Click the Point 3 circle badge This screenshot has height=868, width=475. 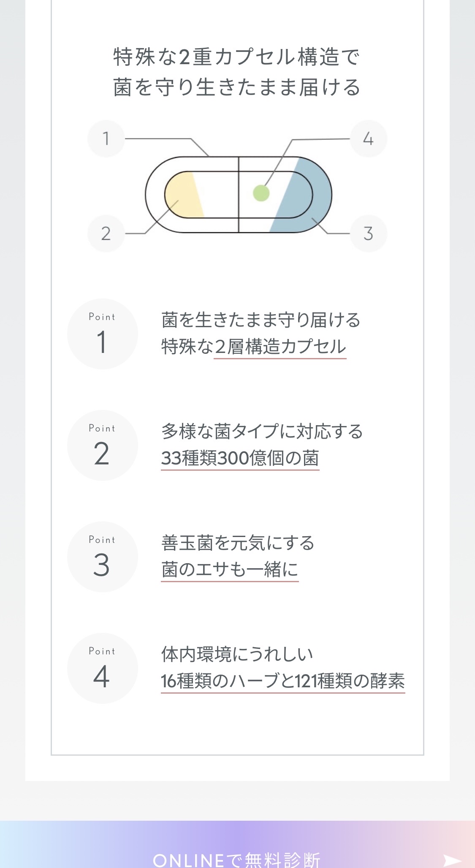point(102,557)
